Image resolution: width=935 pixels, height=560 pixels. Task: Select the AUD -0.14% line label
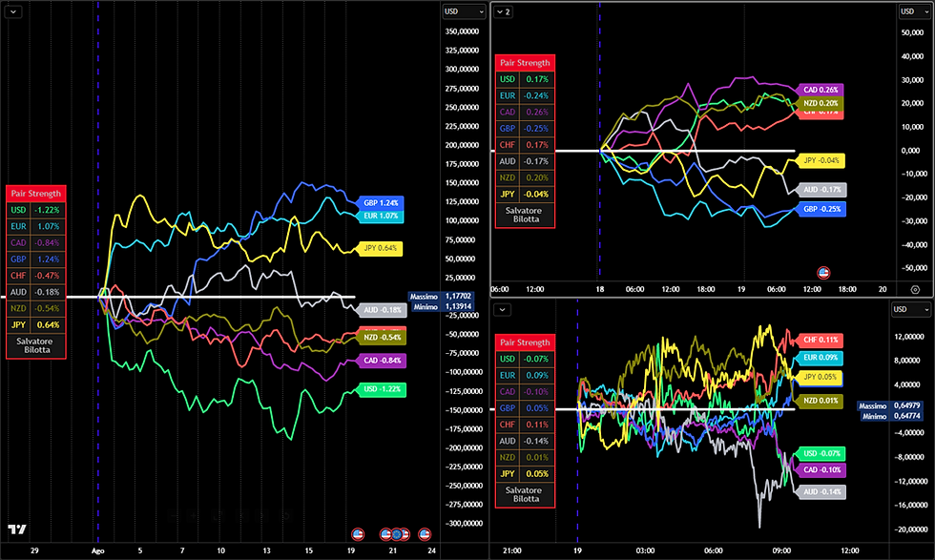(821, 492)
